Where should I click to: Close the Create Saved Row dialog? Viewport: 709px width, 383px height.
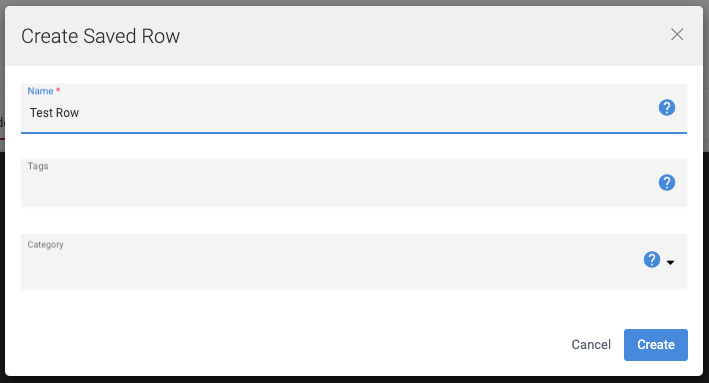pos(677,34)
